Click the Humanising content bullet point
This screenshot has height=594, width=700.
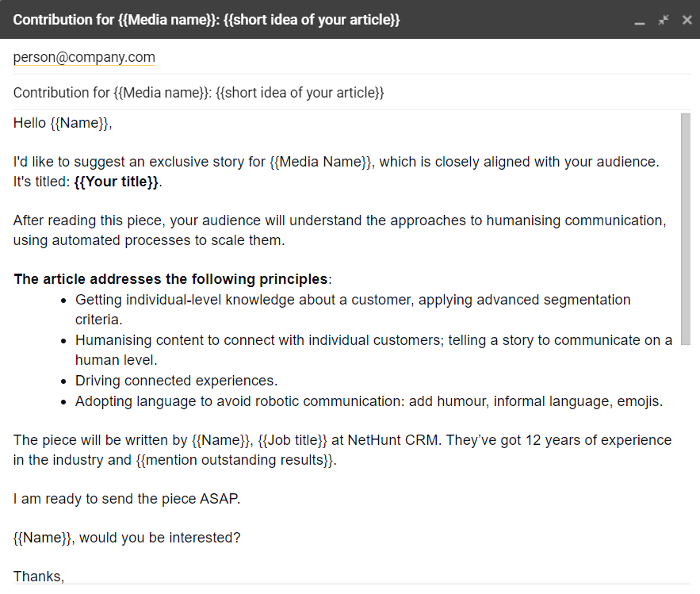[x=373, y=340]
